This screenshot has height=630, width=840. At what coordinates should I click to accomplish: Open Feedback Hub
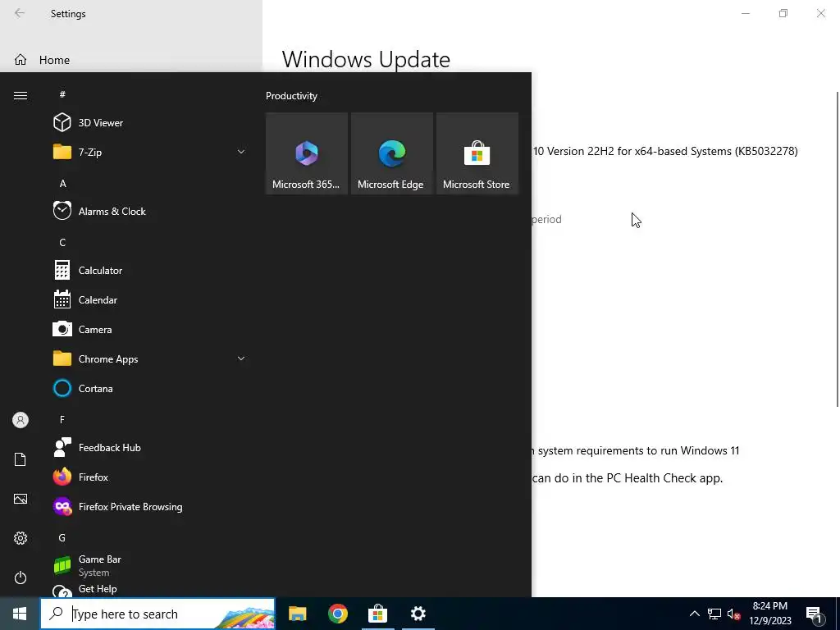click(x=150, y=448)
